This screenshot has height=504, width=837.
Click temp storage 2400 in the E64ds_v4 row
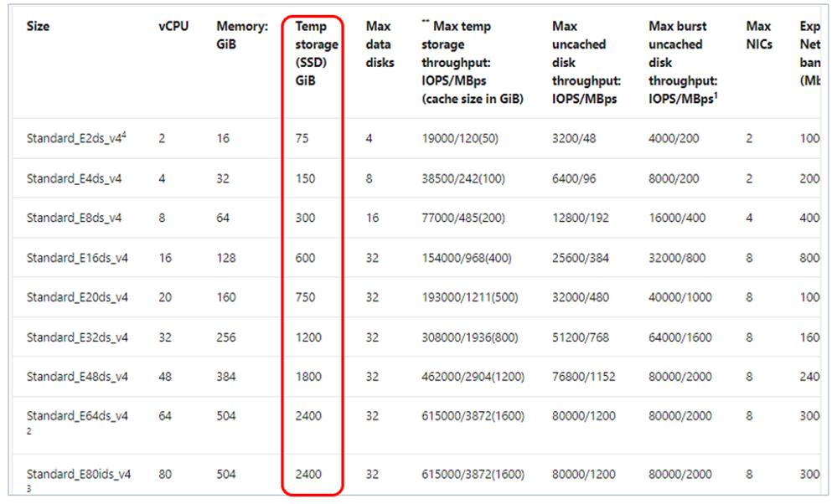[x=308, y=416]
